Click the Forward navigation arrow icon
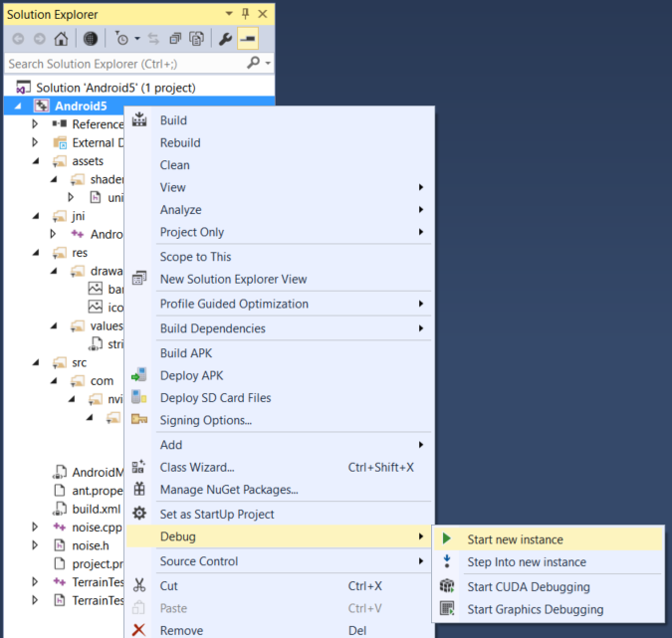672x638 pixels. 40,39
